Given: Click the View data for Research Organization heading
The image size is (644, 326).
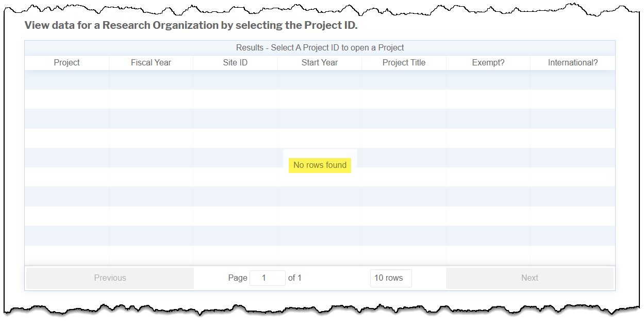Looking at the screenshot, I should pyautogui.click(x=191, y=25).
